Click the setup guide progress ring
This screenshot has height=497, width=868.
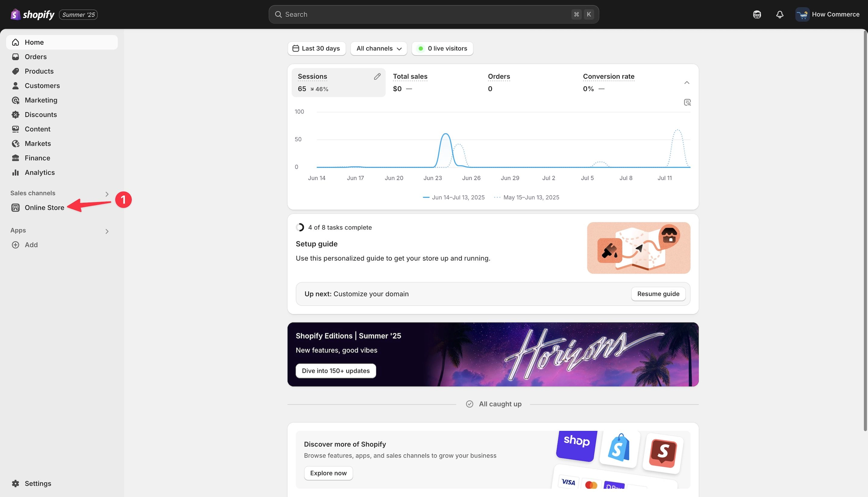click(300, 227)
